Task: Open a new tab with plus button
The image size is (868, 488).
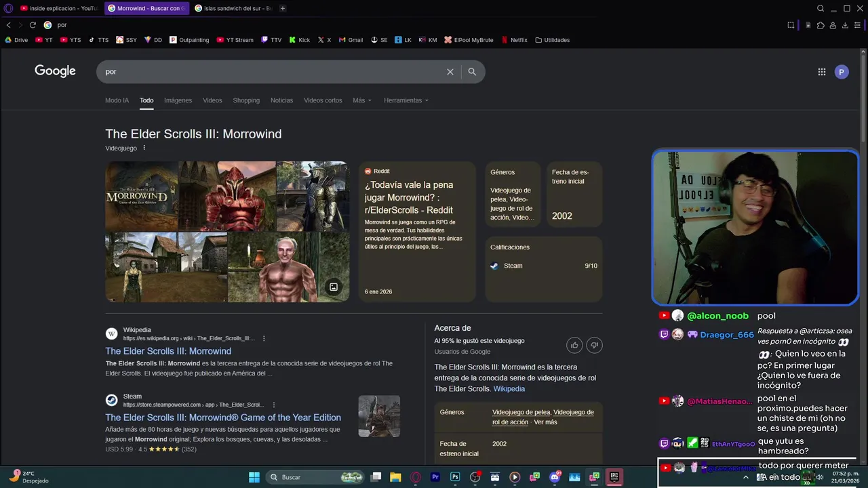Action: click(283, 8)
